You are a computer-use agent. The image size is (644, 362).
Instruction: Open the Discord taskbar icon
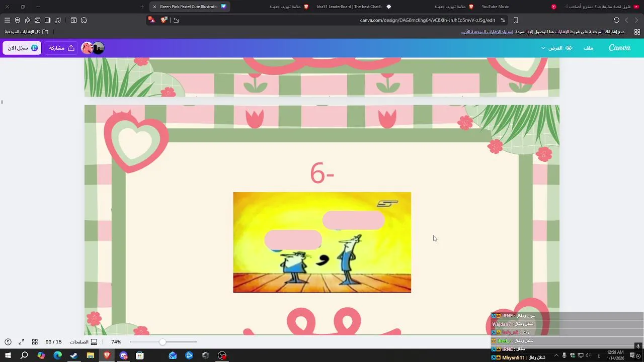(x=123, y=355)
